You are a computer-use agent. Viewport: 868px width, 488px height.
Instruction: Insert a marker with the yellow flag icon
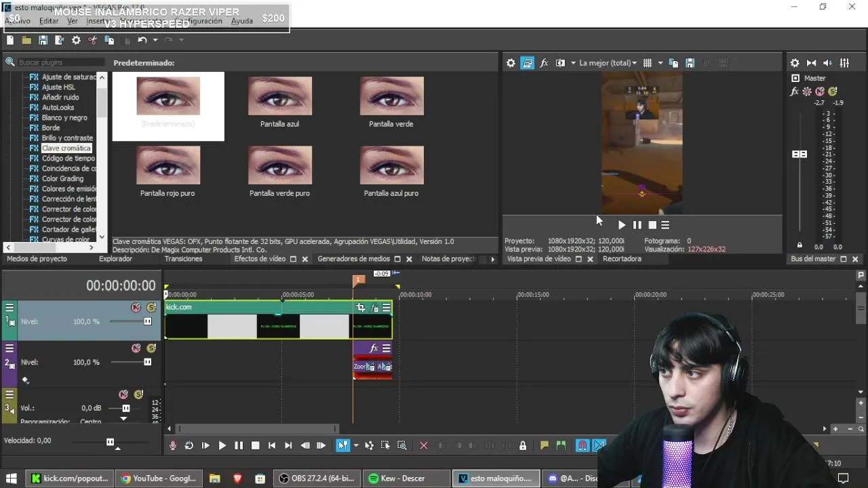click(x=544, y=445)
